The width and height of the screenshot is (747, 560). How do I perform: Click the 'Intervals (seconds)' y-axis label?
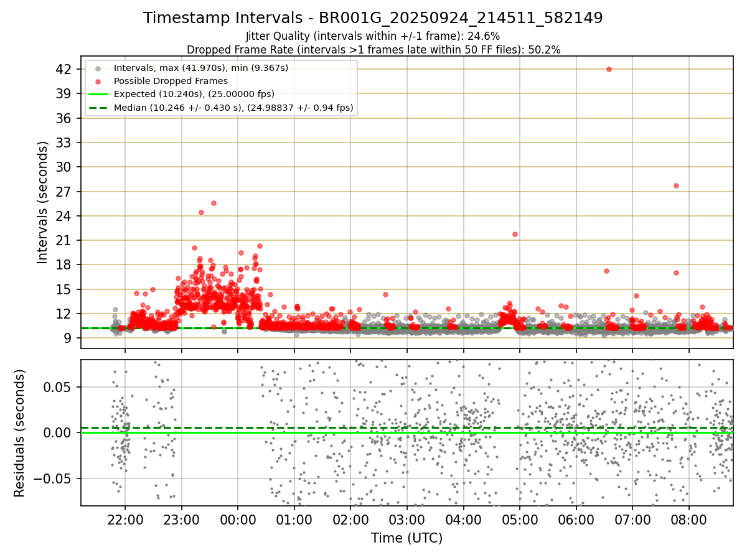pyautogui.click(x=42, y=202)
